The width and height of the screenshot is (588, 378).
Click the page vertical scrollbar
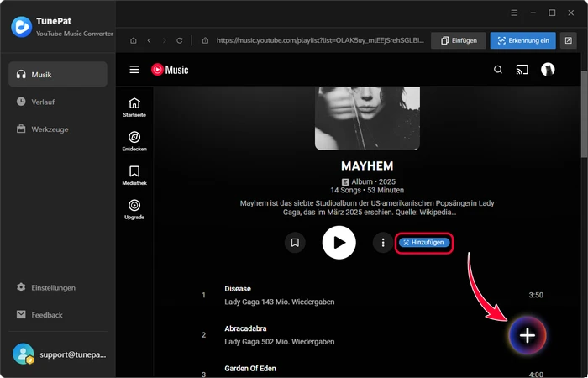585,113
